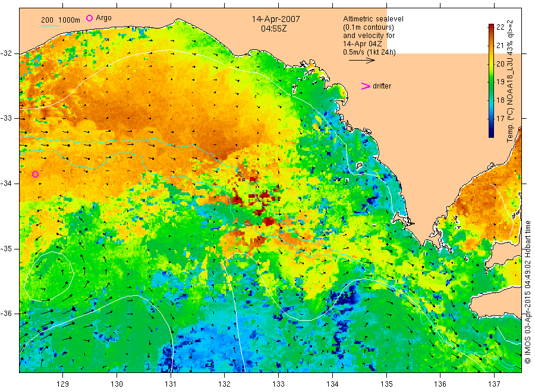The width and height of the screenshot is (535, 392).
Task: Click the 137 longitude axis label
Action: 494,384
